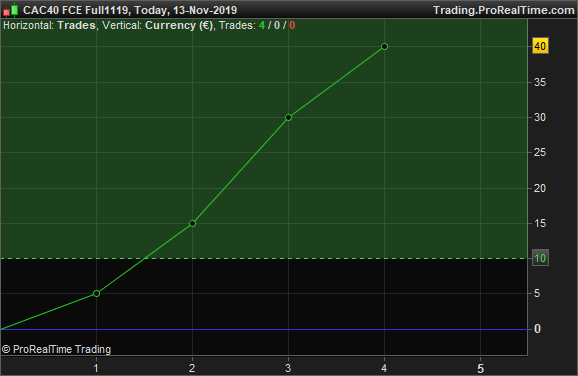Viewport: 578px width, 376px height.
Task: Click the green winning trades count '4'
Action: click(x=262, y=25)
